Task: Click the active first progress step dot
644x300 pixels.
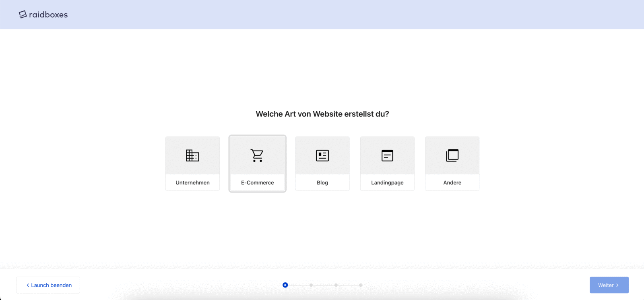Action: (x=285, y=285)
